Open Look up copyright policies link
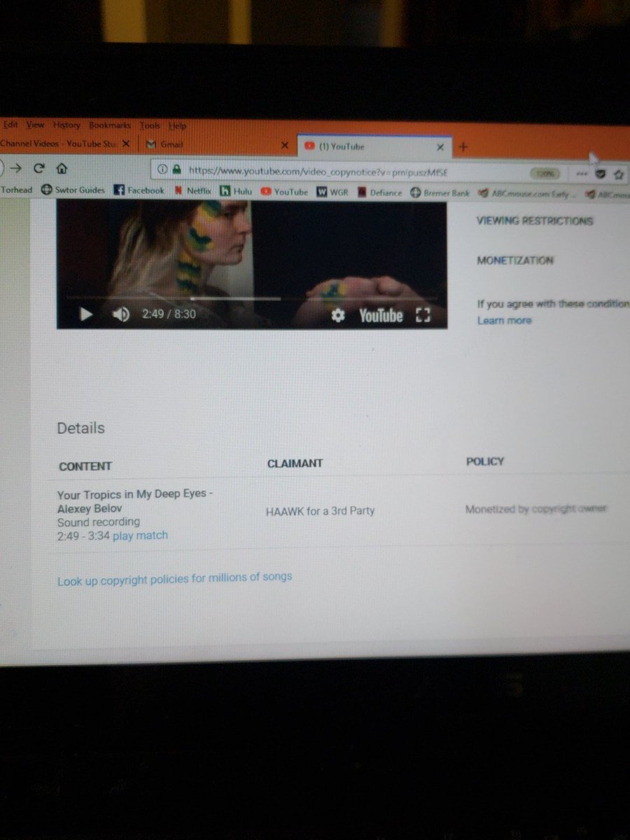This screenshot has width=630, height=840. coord(175,578)
